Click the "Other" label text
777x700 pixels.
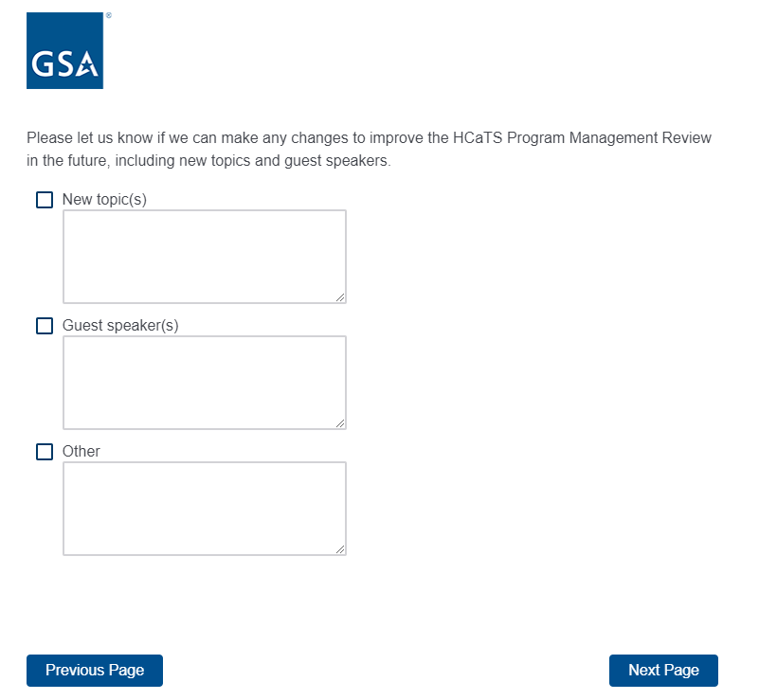(81, 452)
